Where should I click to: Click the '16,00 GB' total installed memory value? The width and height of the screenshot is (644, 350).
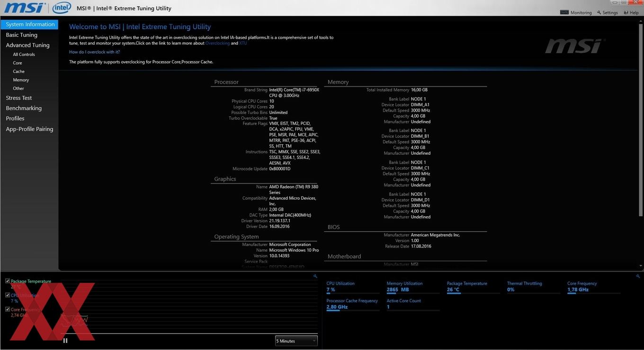pyautogui.click(x=419, y=90)
